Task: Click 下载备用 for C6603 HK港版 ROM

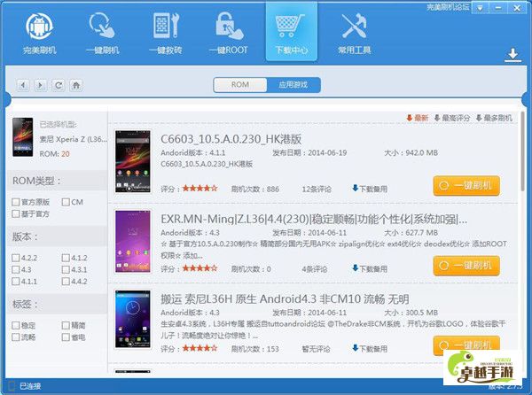Action: [x=370, y=189]
